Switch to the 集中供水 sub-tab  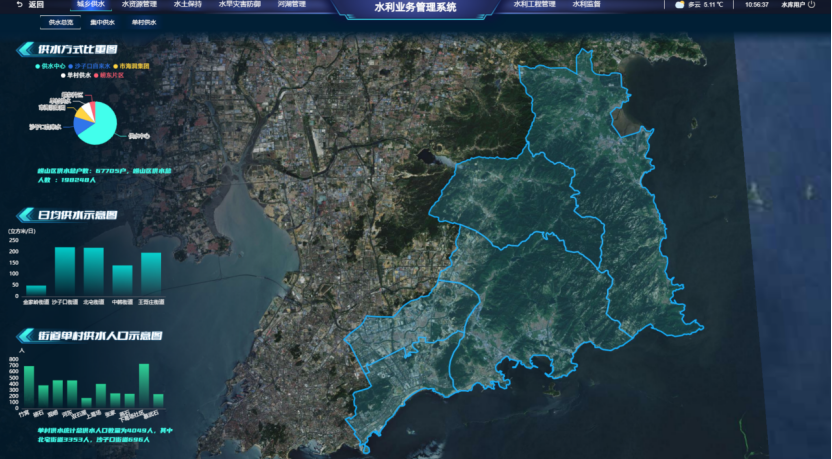coord(102,22)
